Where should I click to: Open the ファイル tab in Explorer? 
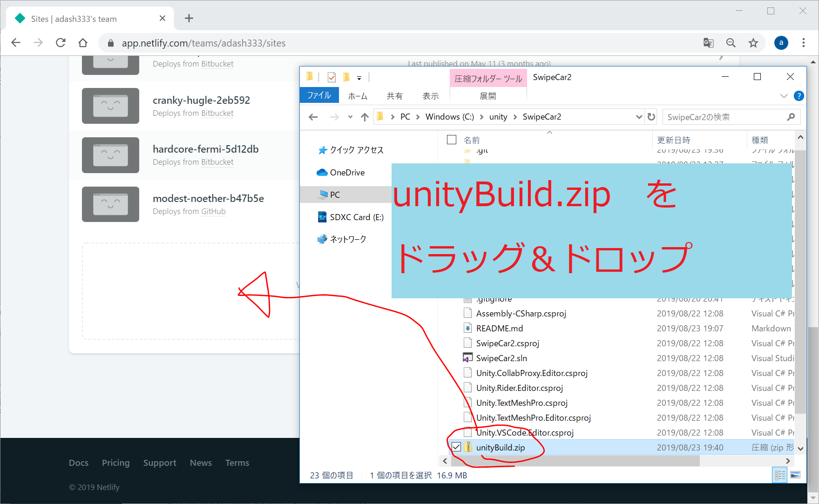[x=319, y=95]
